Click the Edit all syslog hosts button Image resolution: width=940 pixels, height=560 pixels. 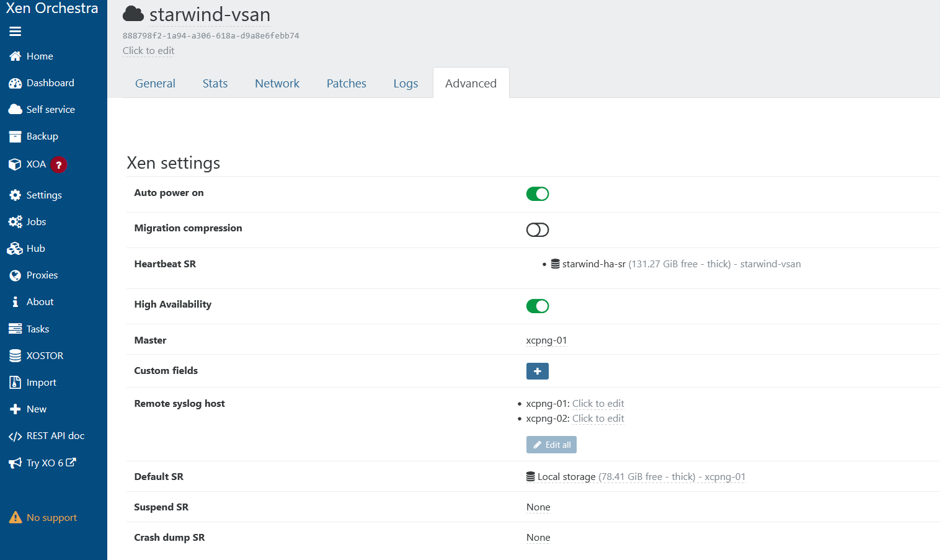[x=552, y=445]
